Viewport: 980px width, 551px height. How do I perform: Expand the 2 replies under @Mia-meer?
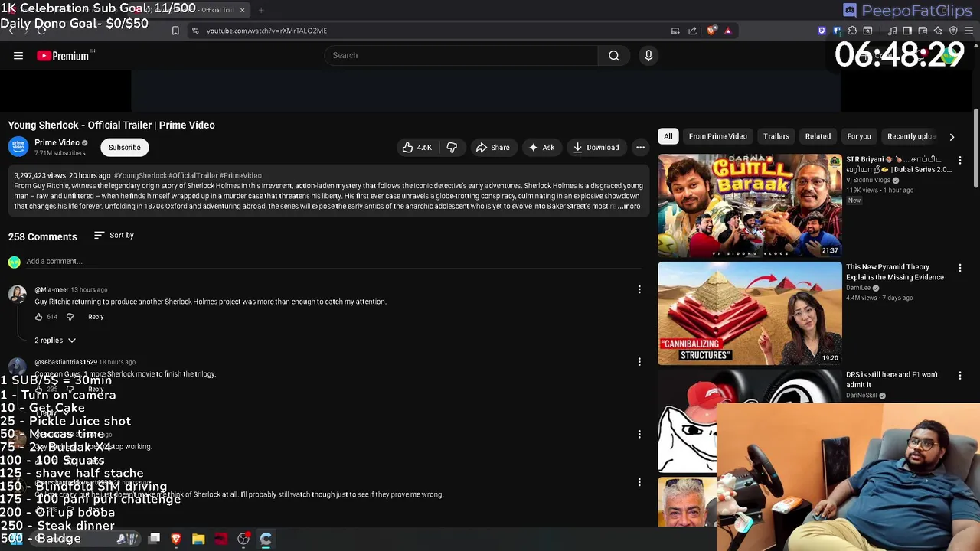click(55, 340)
